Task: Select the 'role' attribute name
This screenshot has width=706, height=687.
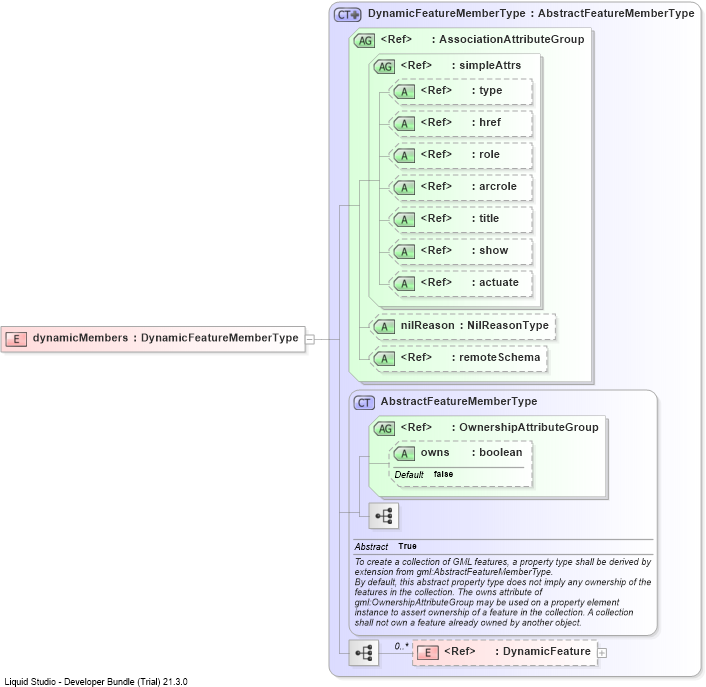Action: [489, 154]
